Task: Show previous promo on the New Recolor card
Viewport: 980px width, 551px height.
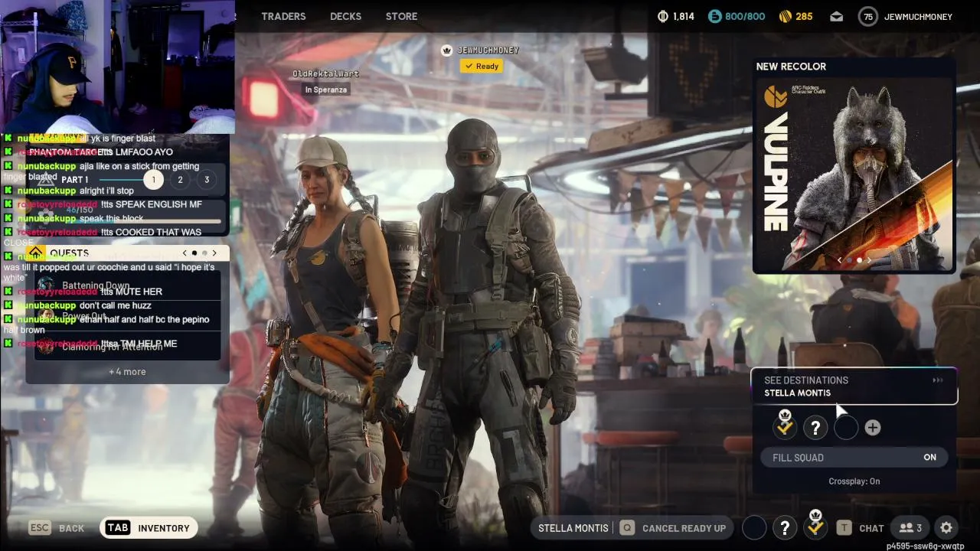Action: click(840, 261)
